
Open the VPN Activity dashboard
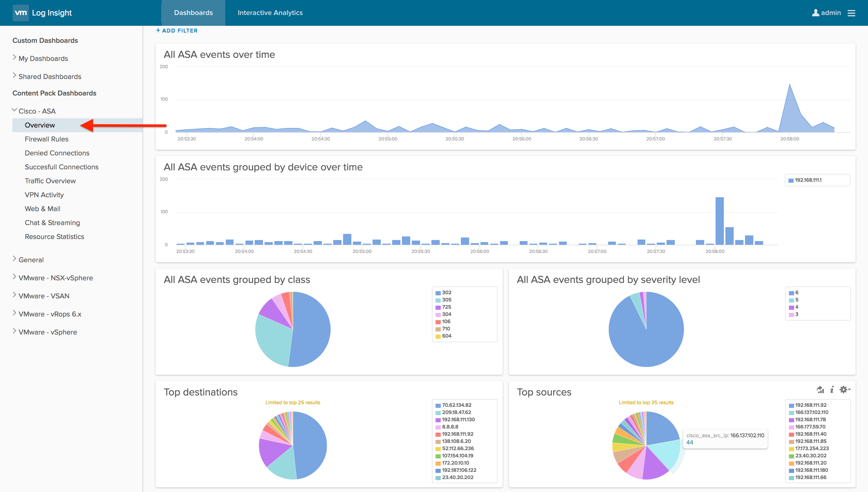44,195
